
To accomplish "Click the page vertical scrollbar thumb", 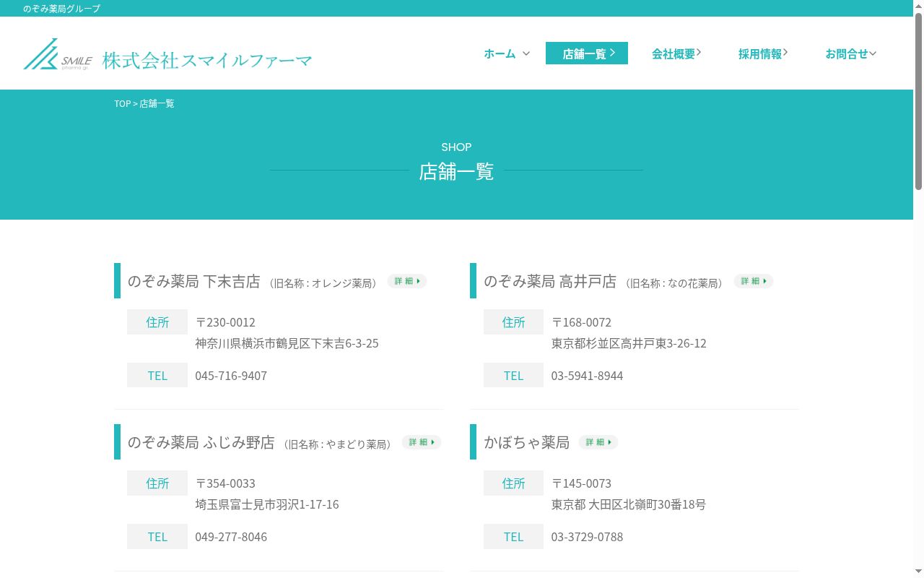I will (918, 101).
